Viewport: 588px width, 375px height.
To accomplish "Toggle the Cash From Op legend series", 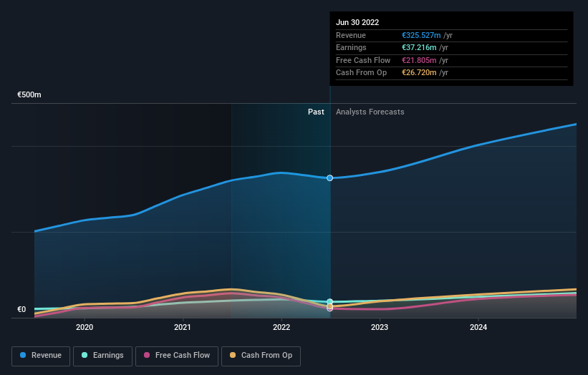I will click(x=261, y=356).
